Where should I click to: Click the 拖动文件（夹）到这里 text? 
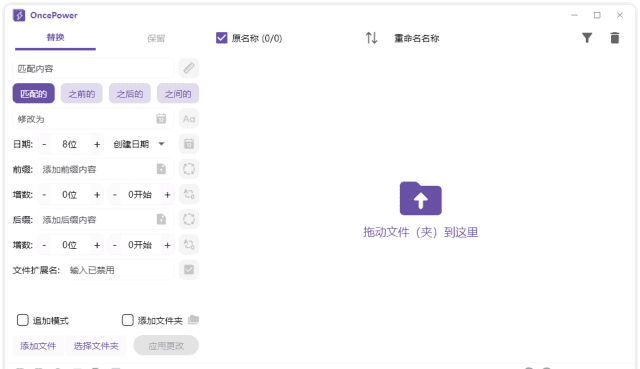(x=420, y=232)
